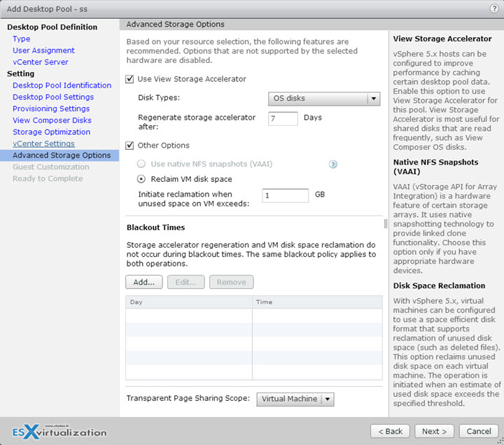This screenshot has width=504, height=445.
Task: Click the help icon next to native NFS snapshots
Action: pos(333,164)
